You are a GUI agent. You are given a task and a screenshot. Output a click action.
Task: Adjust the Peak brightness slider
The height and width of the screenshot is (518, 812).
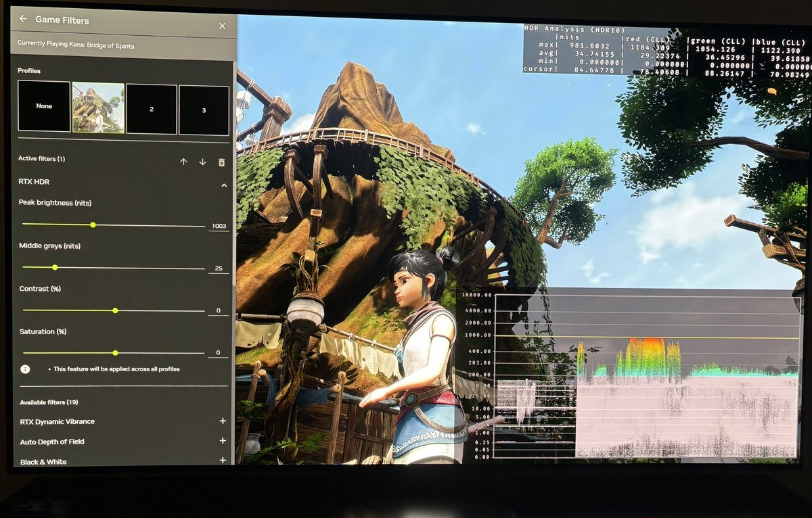[114, 225]
